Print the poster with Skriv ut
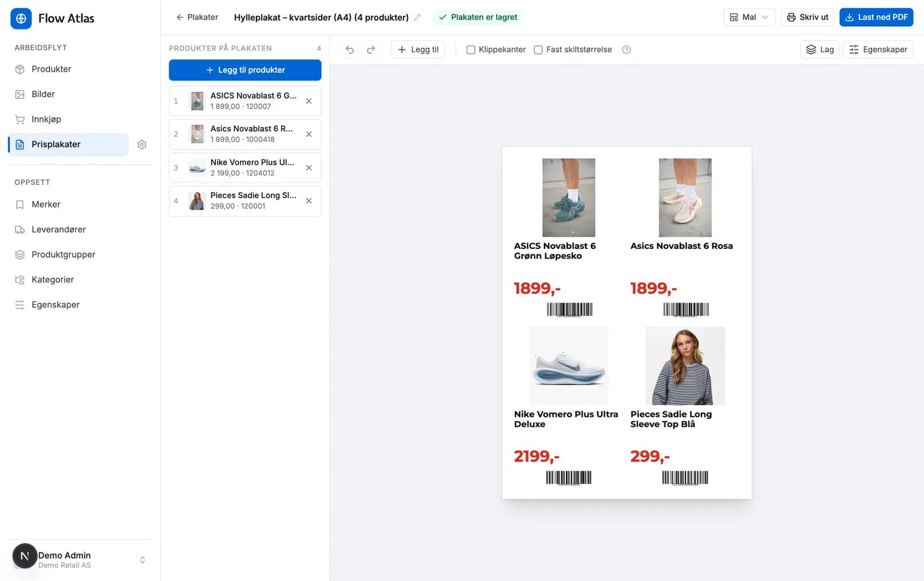This screenshot has height=581, width=924. click(807, 17)
